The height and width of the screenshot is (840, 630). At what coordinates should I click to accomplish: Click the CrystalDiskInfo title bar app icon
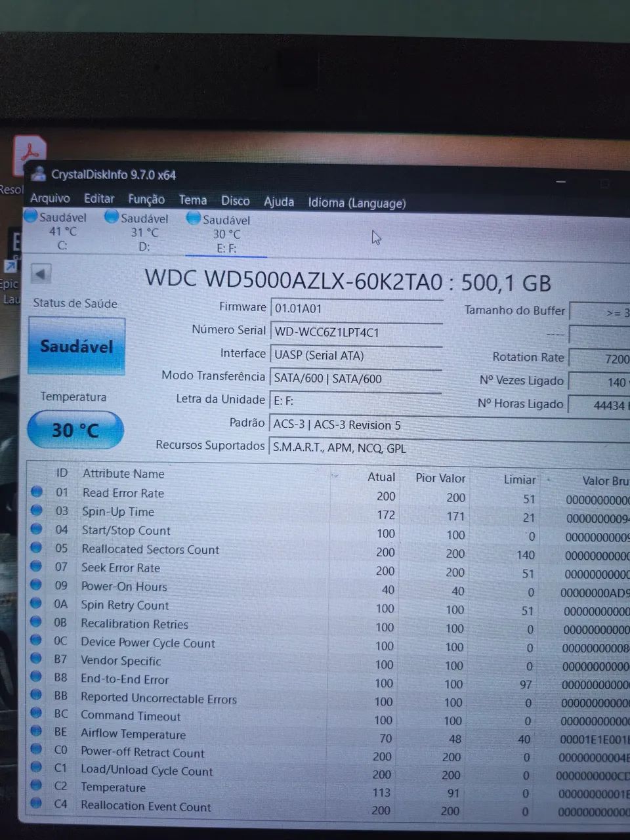[39, 173]
